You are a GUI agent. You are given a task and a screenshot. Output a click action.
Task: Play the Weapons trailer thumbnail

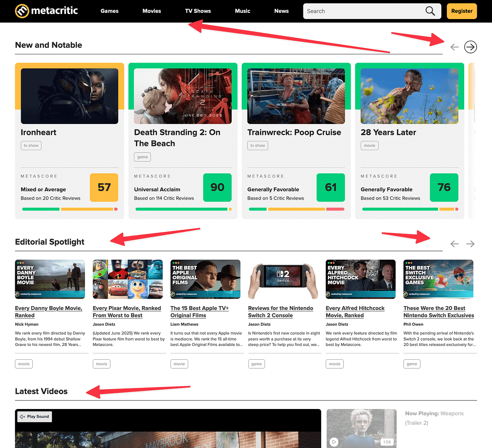361,428
